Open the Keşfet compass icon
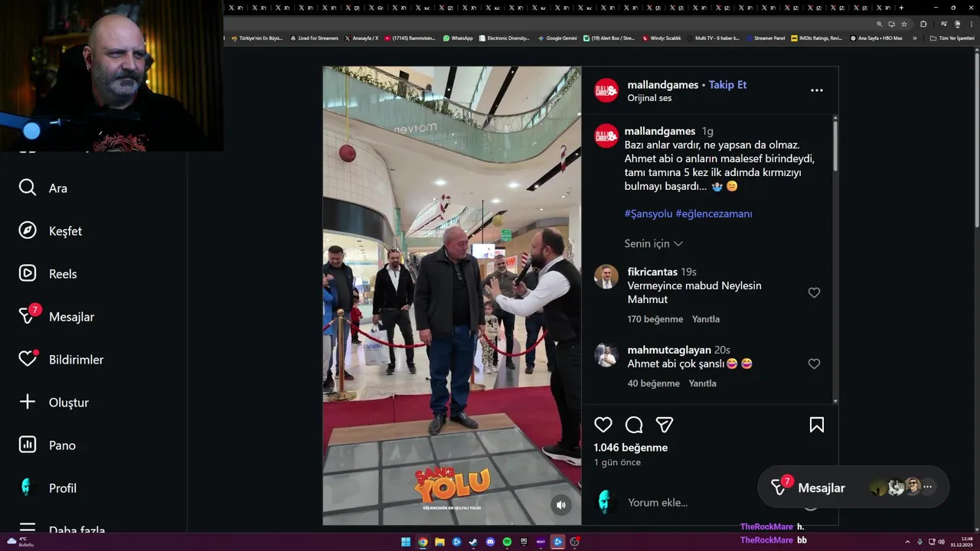980x551 pixels. pos(28,230)
